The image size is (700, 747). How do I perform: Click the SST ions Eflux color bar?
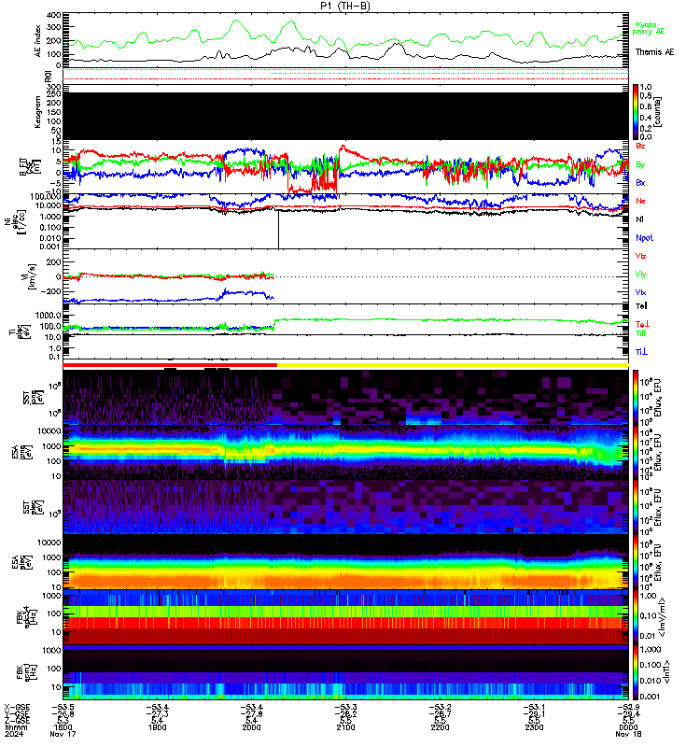pos(636,397)
